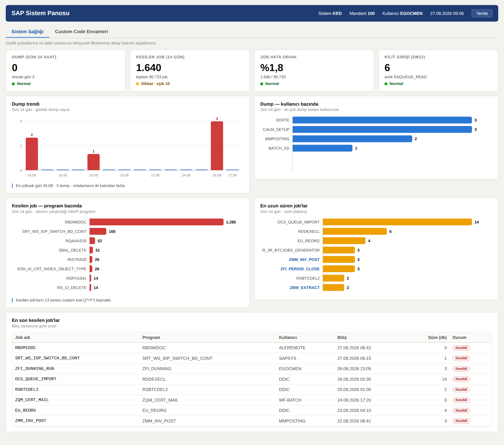Switch to Sistem Sağlığı tab

(27, 31)
